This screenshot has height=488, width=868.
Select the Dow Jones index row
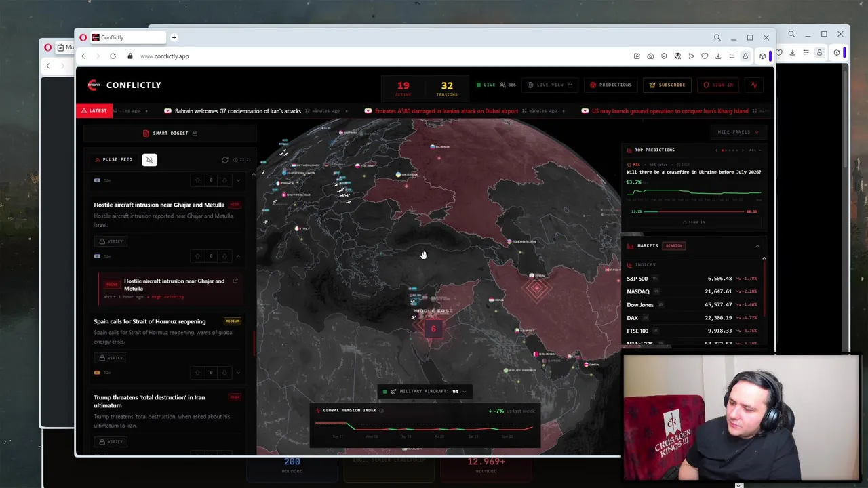692,305
